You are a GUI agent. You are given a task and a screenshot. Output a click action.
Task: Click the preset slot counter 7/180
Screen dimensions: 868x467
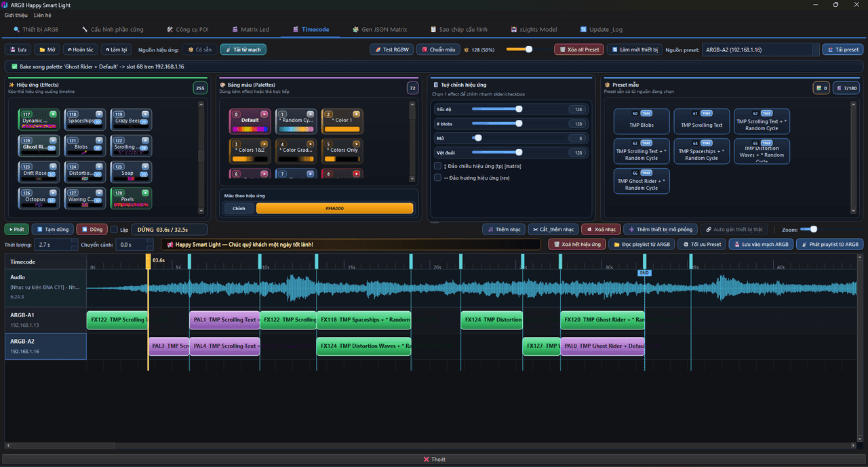(x=846, y=88)
